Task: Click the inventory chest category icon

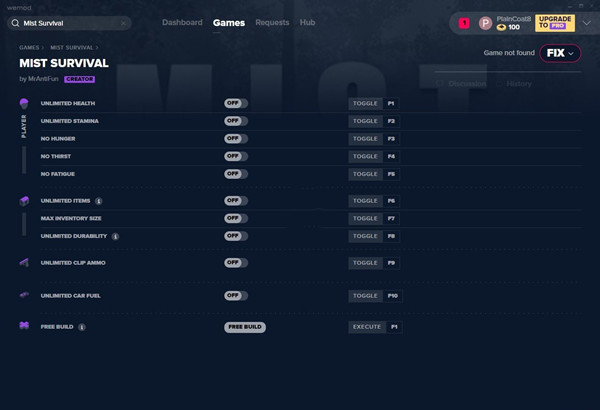Action: click(24, 201)
